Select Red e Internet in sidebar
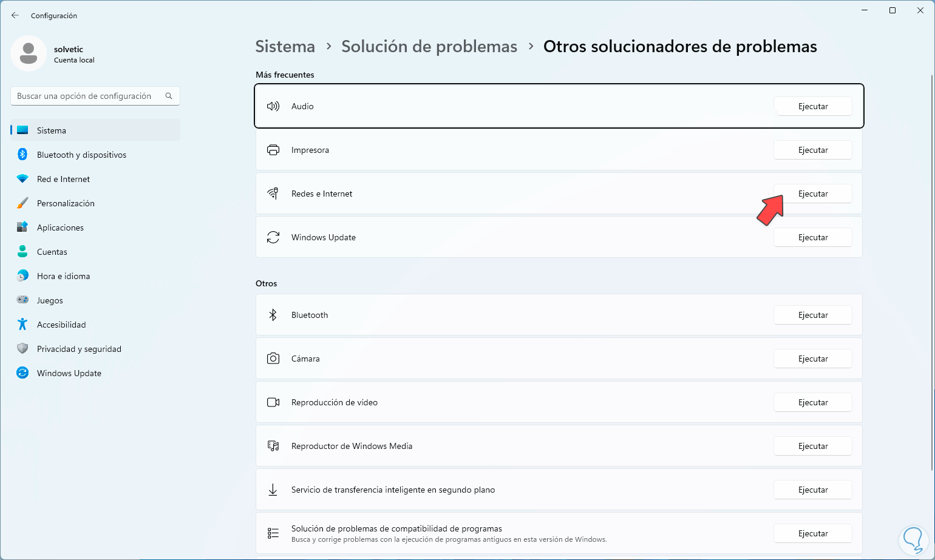 (x=63, y=179)
